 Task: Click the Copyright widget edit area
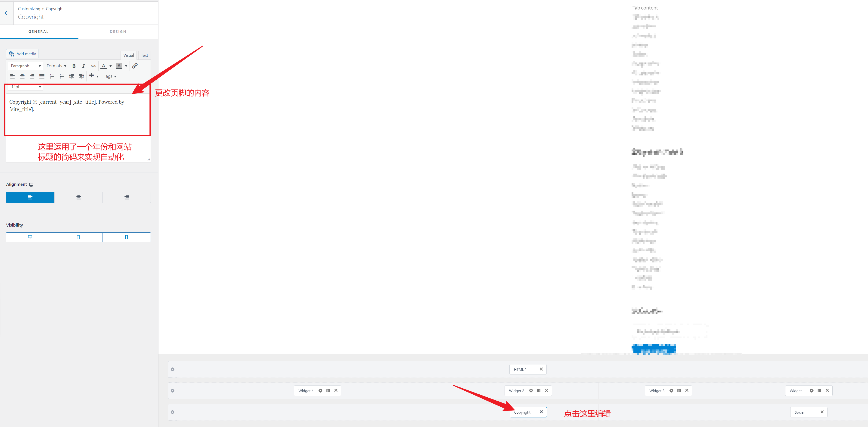pyautogui.click(x=523, y=412)
